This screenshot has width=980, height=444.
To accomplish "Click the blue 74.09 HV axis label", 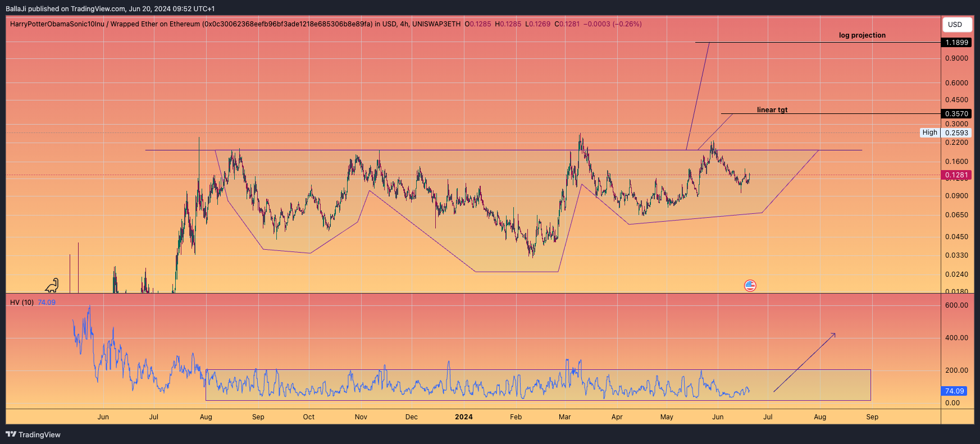I will pos(954,391).
